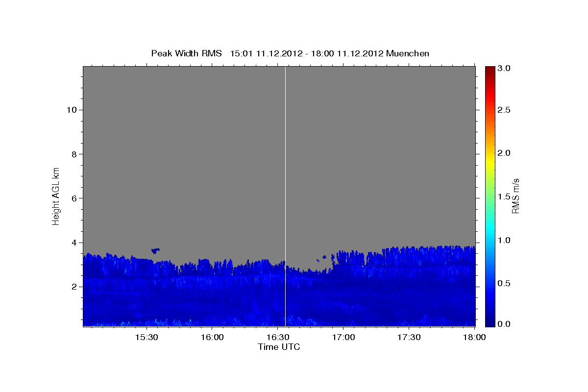Click the '17:30' time axis label

[x=409, y=338]
